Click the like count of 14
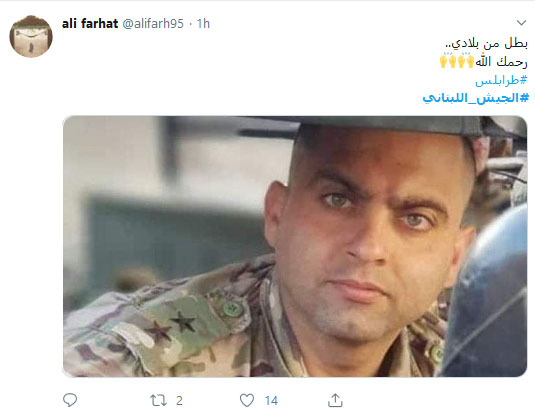The image size is (535, 418). (271, 401)
